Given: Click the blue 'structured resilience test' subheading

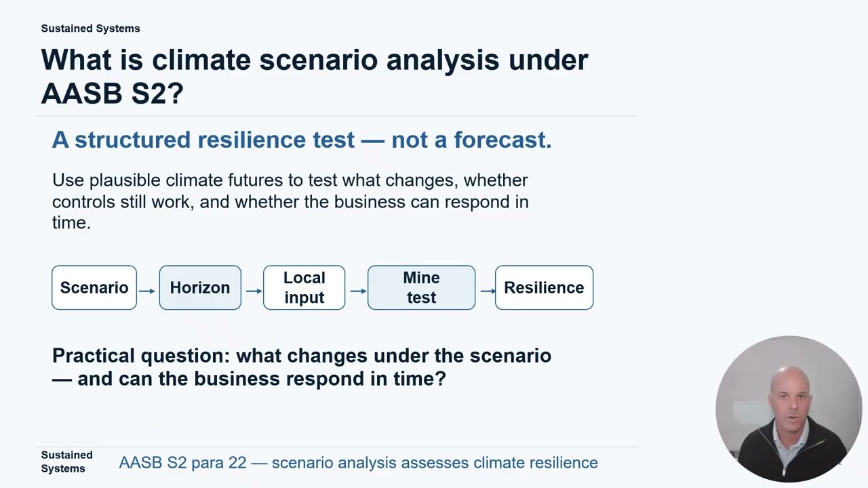Looking at the screenshot, I should tap(302, 140).
